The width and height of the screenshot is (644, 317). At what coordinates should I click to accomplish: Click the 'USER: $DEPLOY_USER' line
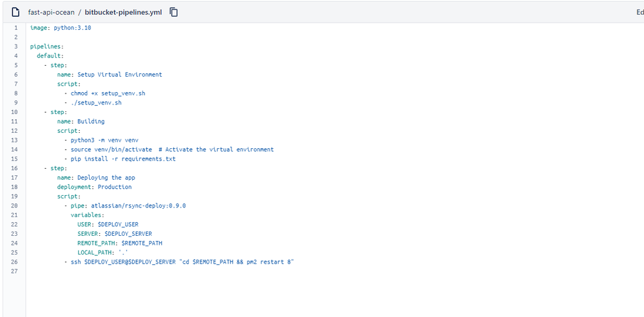(108, 225)
